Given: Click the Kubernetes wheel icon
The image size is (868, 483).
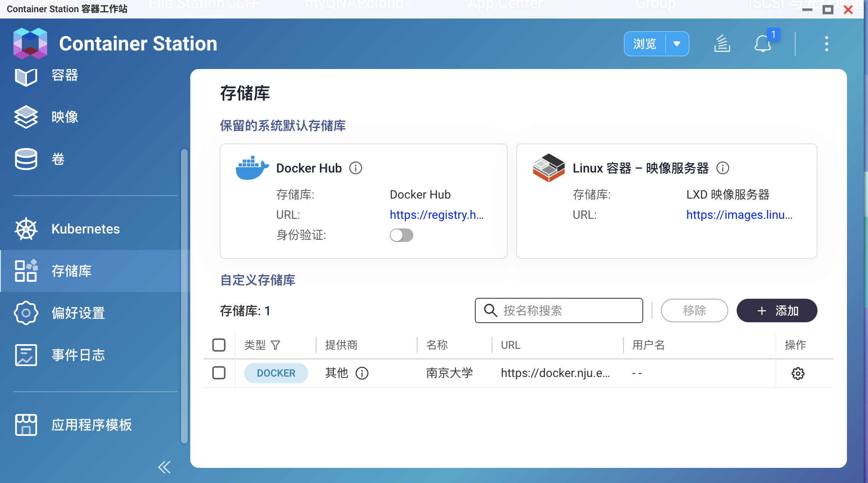Looking at the screenshot, I should (26, 229).
